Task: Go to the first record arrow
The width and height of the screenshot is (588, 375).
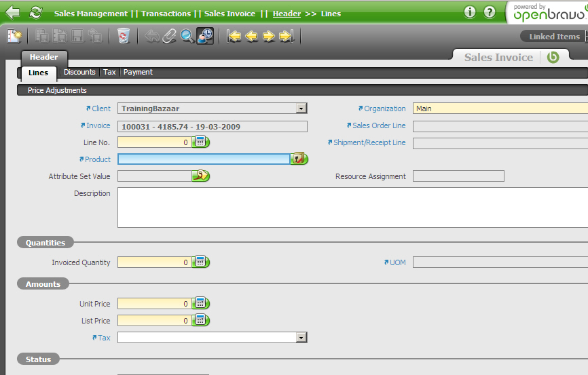Action: coord(234,36)
